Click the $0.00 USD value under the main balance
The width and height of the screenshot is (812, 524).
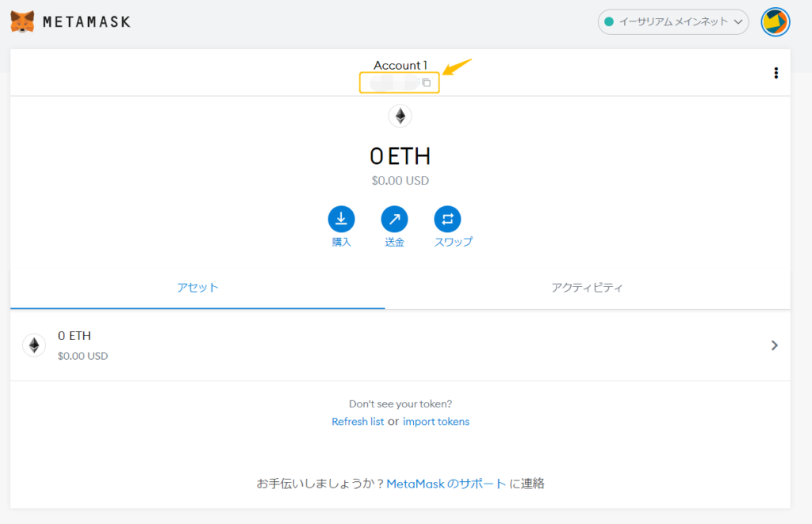pos(400,181)
